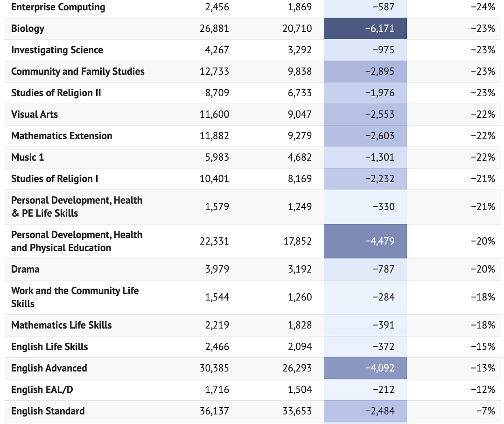Click the Drama row label
The image size is (504, 424).
(25, 269)
